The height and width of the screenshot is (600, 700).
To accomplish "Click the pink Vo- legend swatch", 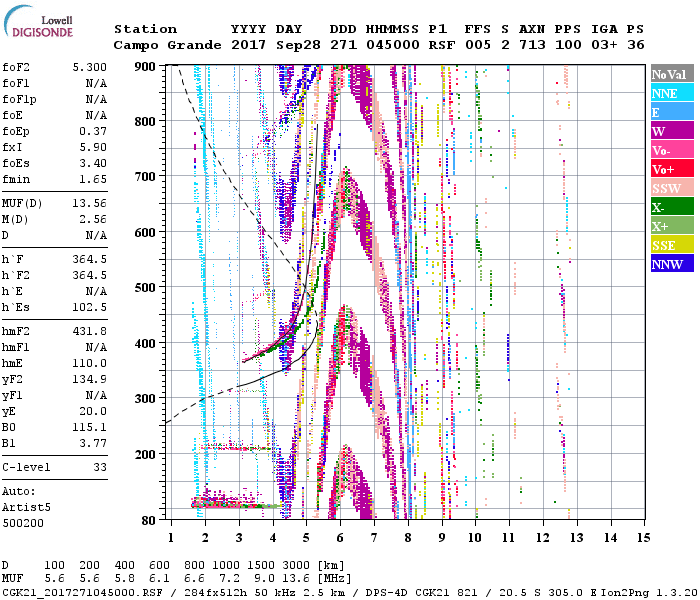I will pyautogui.click(x=672, y=150).
